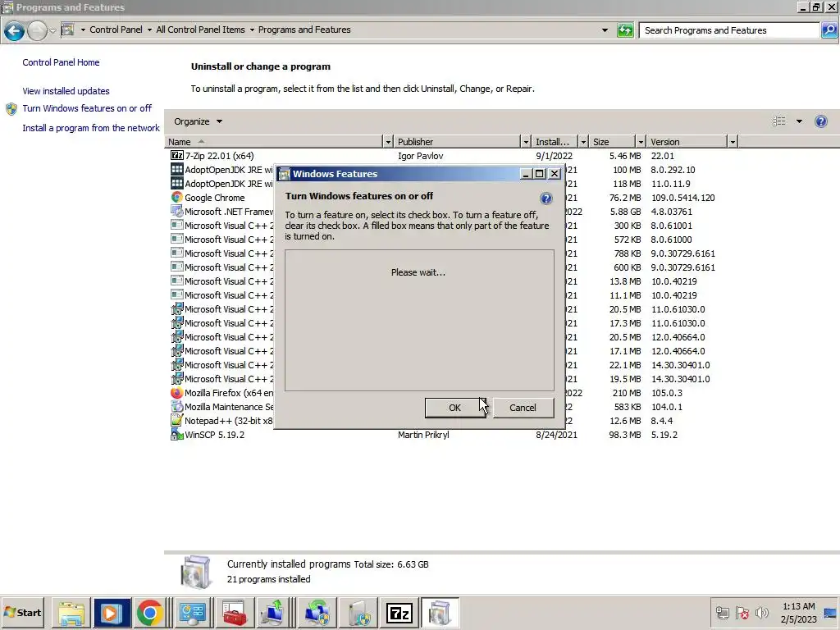Select the first AdoptOpenJDK JRE icon, version 8.0.292.10

(x=177, y=169)
